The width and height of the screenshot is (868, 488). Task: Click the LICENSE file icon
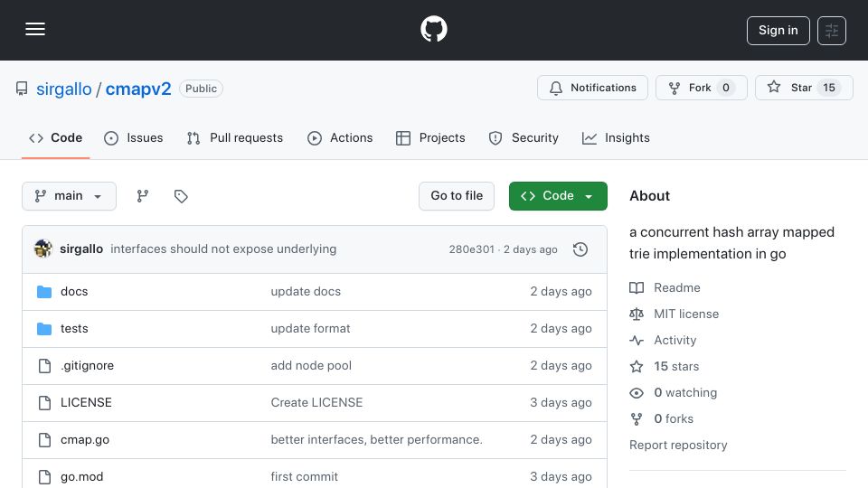coord(44,403)
